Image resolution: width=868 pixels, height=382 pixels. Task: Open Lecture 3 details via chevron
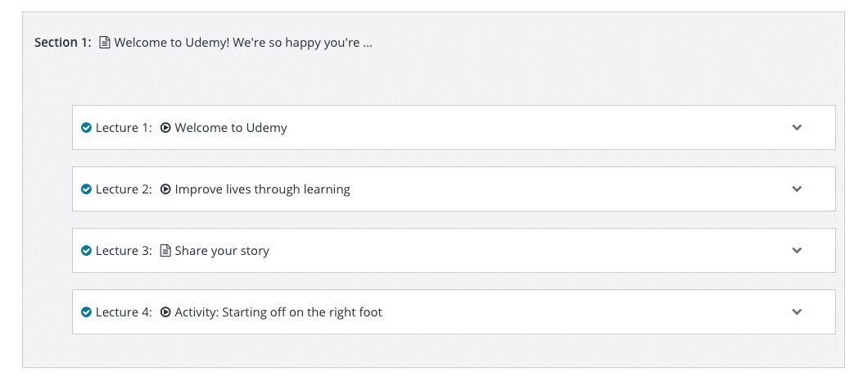coord(797,251)
